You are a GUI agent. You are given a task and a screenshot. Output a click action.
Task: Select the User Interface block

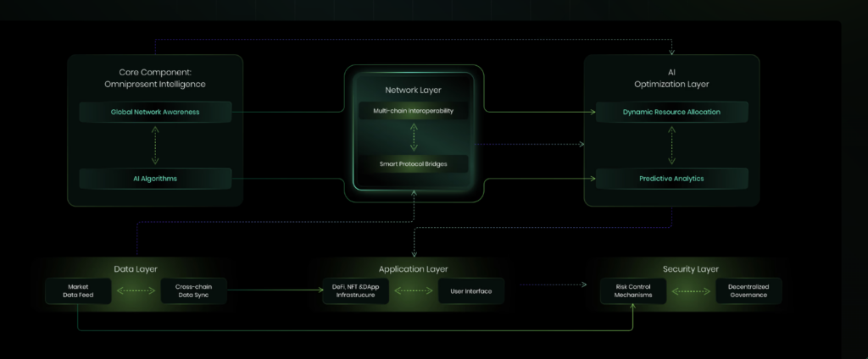[x=470, y=290]
